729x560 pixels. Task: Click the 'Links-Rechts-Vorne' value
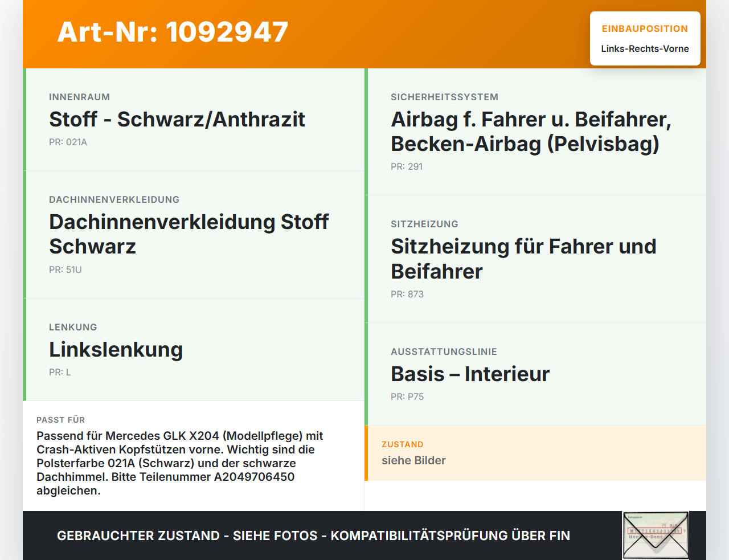coord(645,48)
